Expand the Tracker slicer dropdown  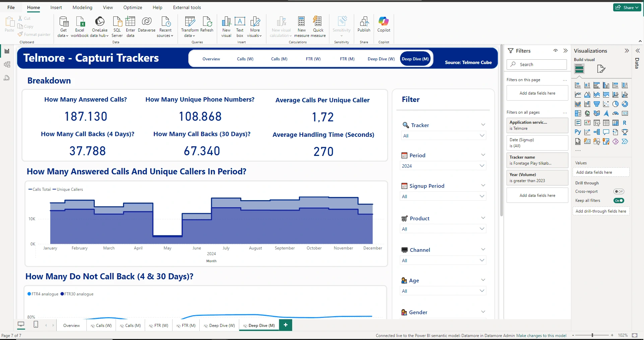point(443,136)
